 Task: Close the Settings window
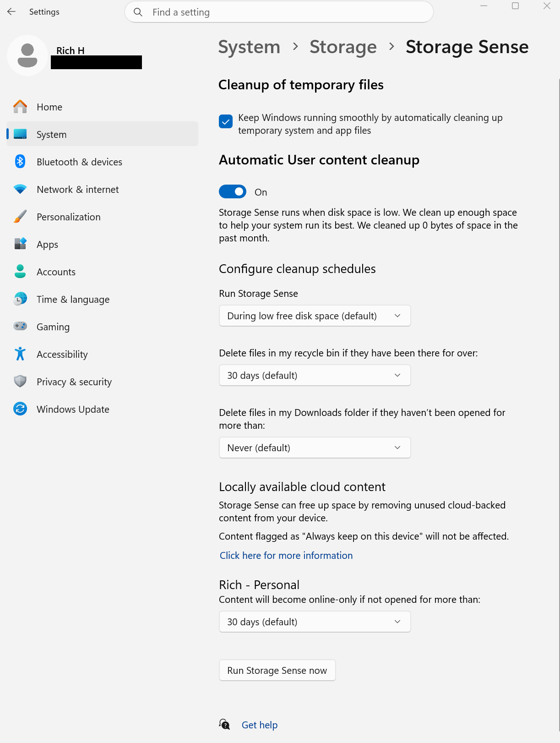tap(547, 6)
